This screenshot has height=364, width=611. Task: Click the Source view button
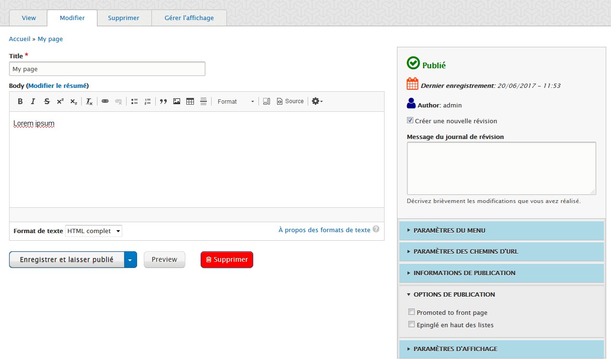[290, 101]
